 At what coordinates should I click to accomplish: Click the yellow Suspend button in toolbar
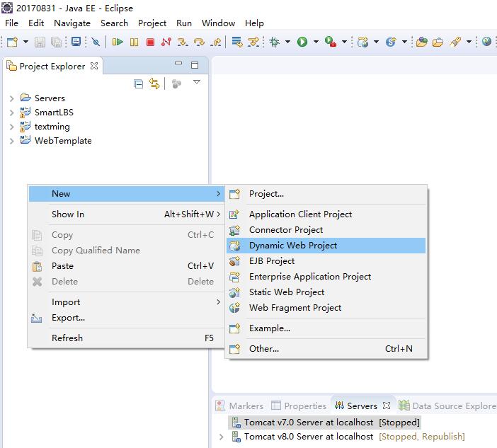click(134, 42)
